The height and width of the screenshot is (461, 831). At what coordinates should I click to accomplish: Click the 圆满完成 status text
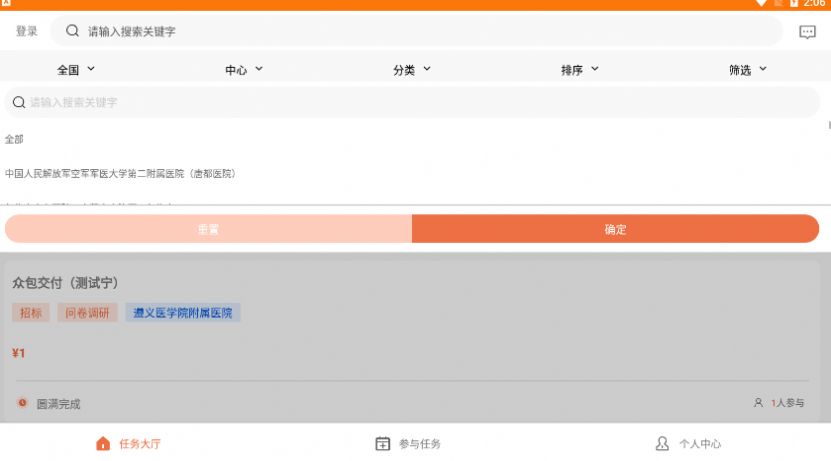point(58,404)
